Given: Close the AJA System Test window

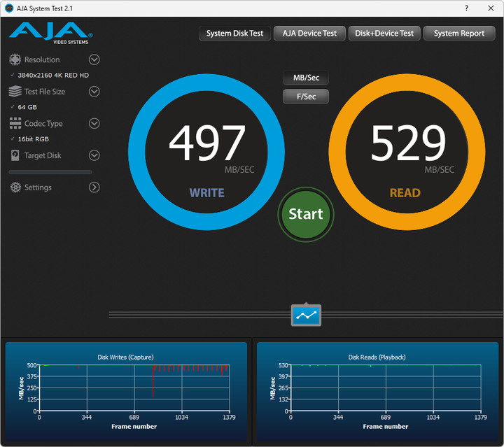Looking at the screenshot, I should click(x=491, y=8).
